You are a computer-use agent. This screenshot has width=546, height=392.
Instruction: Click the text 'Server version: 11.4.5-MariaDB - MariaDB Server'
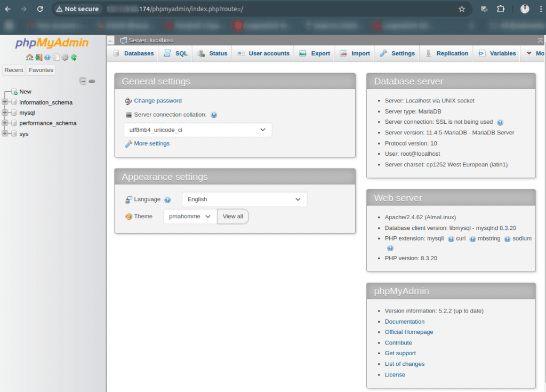[449, 133]
